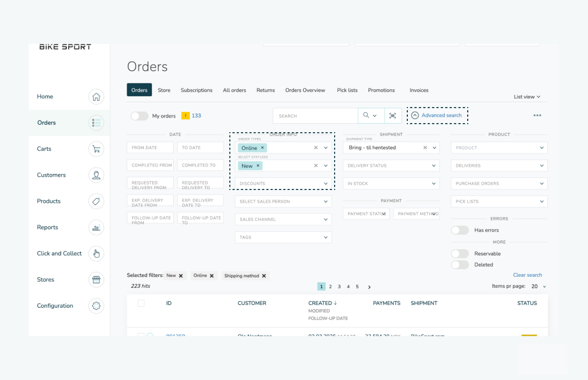Collapse the Advanced search panel
The width and height of the screenshot is (588, 380).
(x=437, y=115)
